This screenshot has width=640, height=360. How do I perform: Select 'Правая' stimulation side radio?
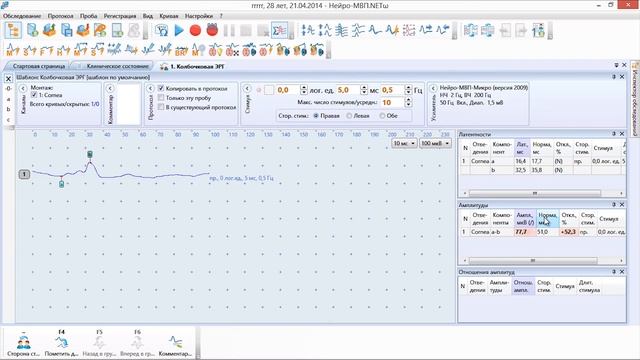(x=316, y=116)
